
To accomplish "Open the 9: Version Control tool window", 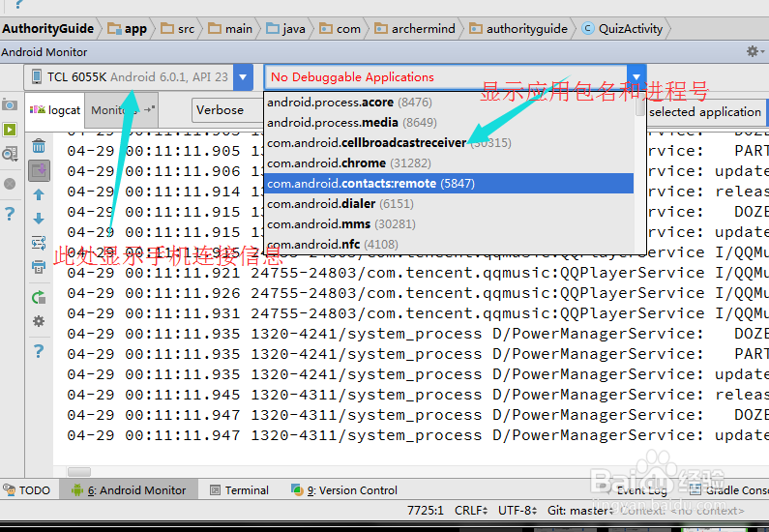I will pyautogui.click(x=344, y=489).
